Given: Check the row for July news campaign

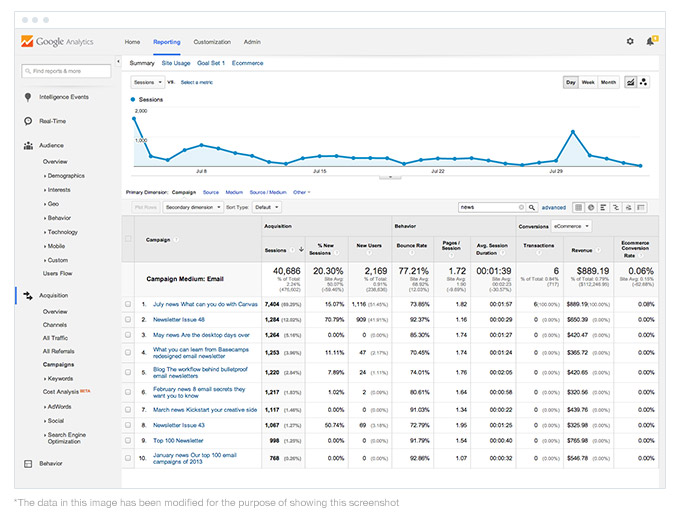Looking at the screenshot, I should coord(128,304).
